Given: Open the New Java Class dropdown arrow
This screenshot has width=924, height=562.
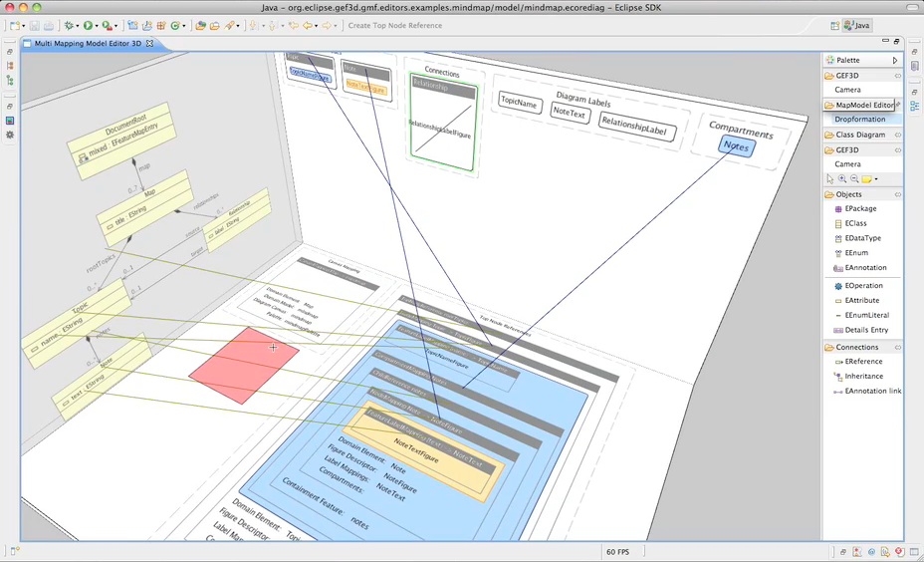Looking at the screenshot, I should [x=184, y=26].
